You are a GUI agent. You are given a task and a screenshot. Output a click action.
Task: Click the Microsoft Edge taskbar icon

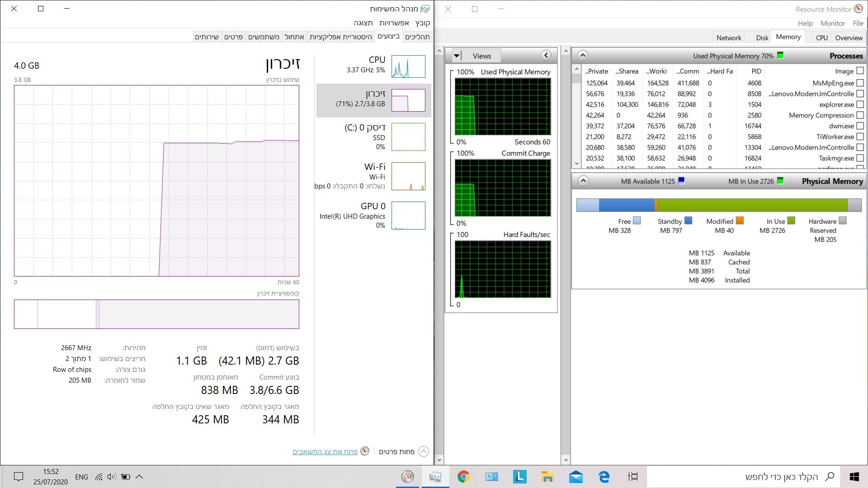604,477
